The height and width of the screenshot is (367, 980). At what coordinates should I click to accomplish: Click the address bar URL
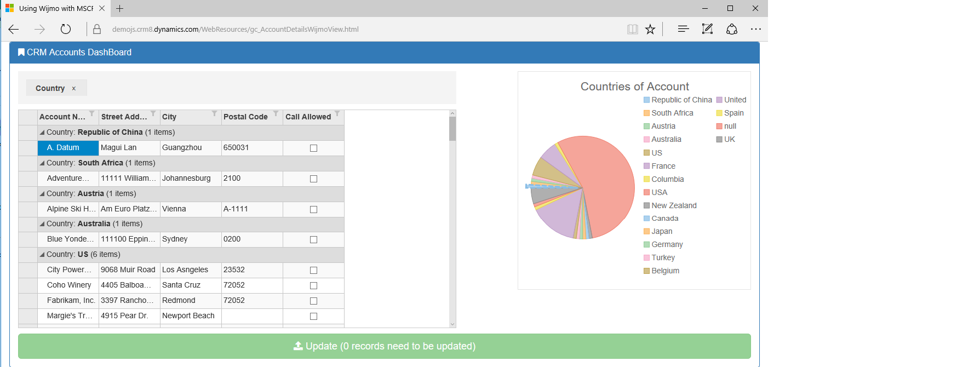(x=236, y=30)
